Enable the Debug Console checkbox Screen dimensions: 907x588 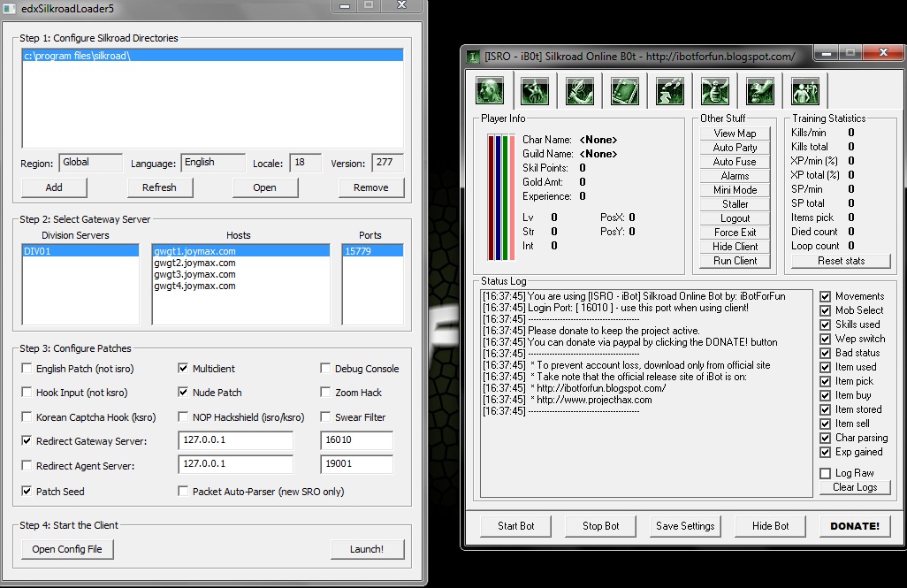coord(326,368)
